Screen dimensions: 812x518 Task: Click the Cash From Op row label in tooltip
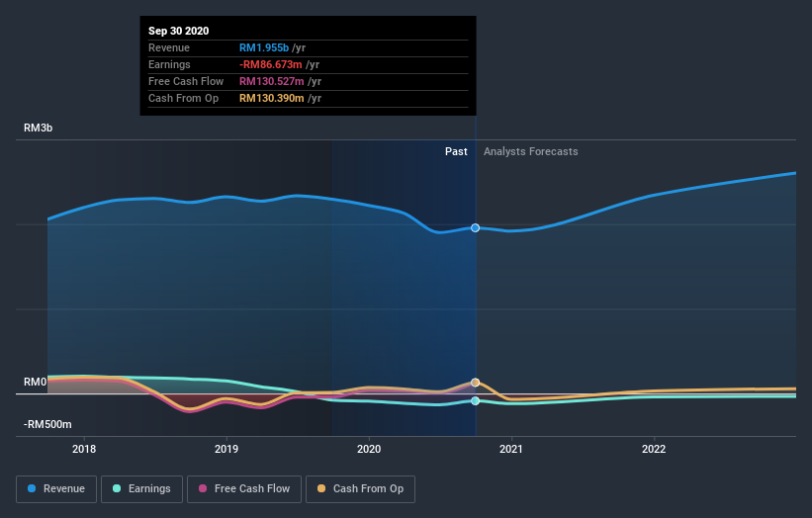183,98
